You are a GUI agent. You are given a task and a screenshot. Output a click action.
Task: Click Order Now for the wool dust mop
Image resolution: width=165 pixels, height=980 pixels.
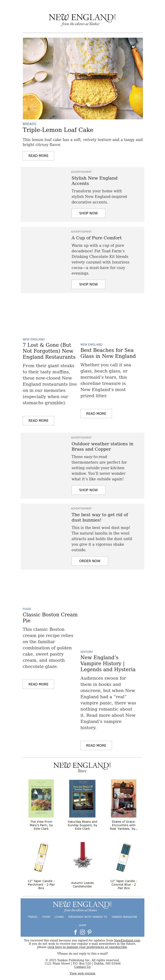pyautogui.click(x=90, y=561)
